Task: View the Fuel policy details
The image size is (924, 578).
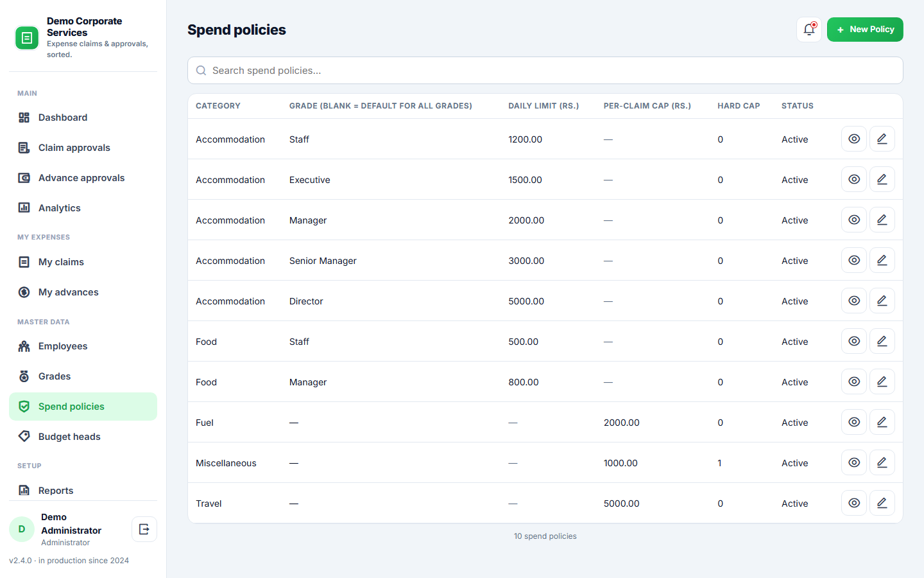Action: [854, 422]
